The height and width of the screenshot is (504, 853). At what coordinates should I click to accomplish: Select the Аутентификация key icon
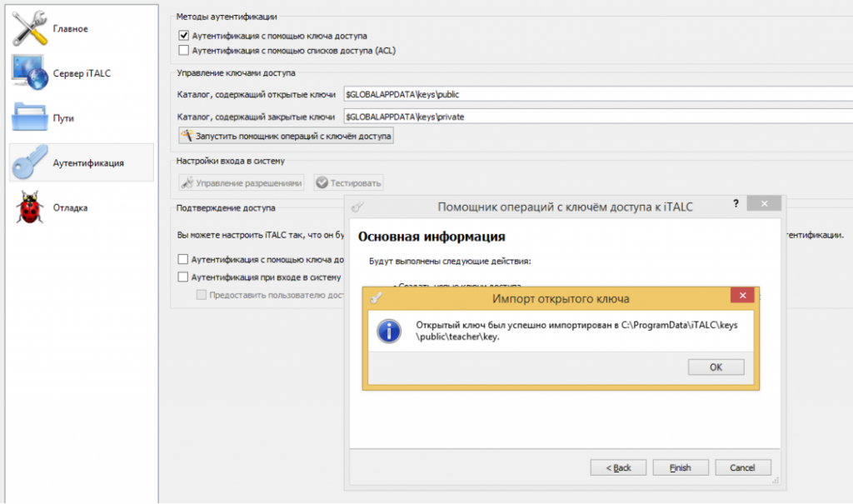29,162
